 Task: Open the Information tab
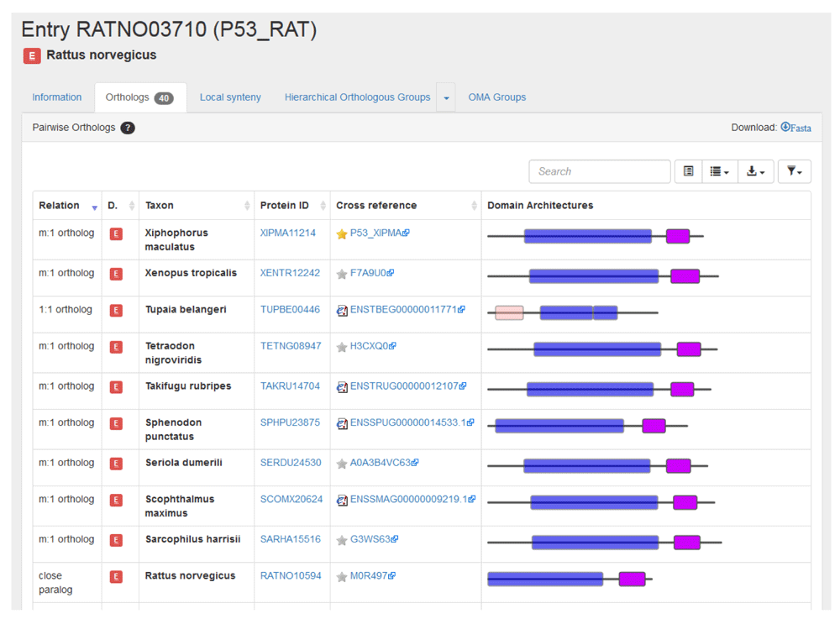click(57, 97)
